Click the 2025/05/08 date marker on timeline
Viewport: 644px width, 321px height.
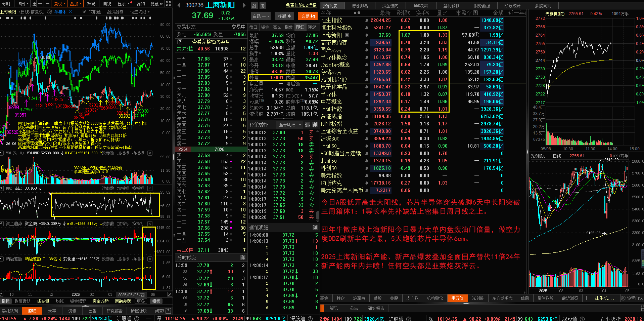click(131, 294)
